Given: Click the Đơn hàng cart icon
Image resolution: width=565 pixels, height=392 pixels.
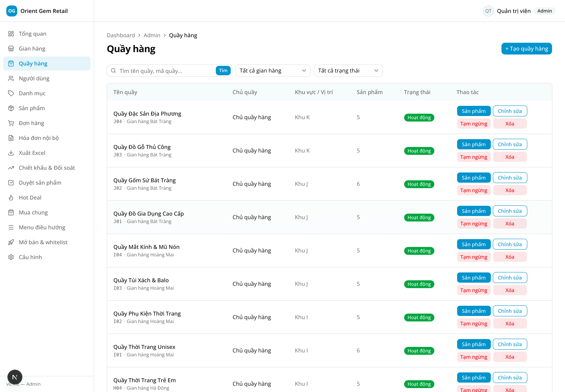Looking at the screenshot, I should (x=11, y=123).
